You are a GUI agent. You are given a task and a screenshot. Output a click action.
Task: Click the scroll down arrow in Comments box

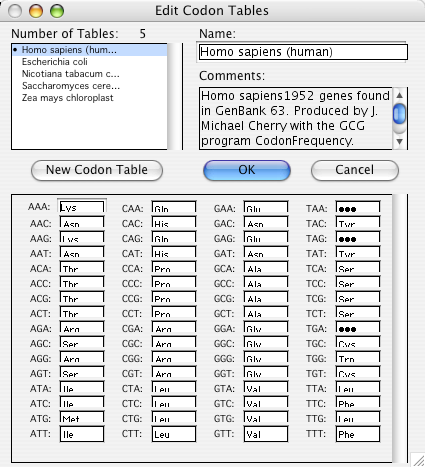tap(399, 142)
